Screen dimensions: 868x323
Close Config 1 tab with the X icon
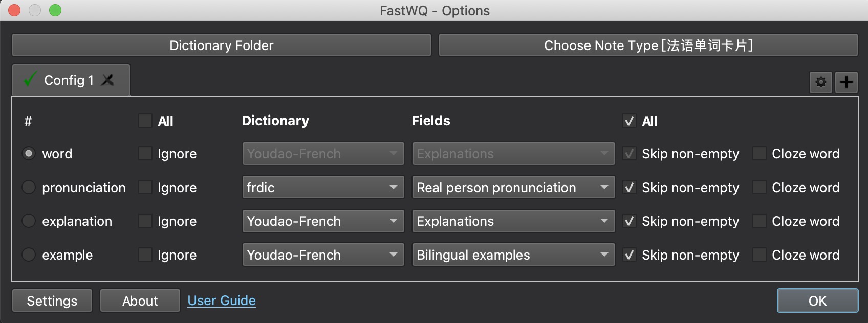tap(107, 80)
